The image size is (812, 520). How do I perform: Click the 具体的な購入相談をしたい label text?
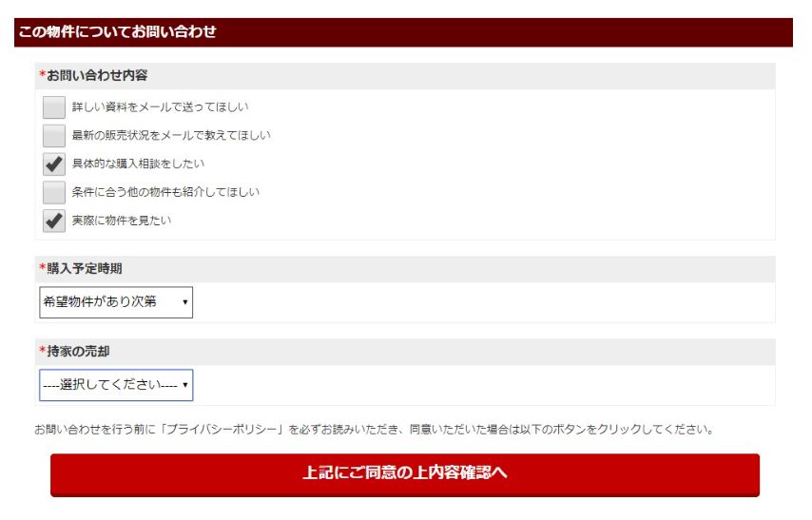coord(138,164)
